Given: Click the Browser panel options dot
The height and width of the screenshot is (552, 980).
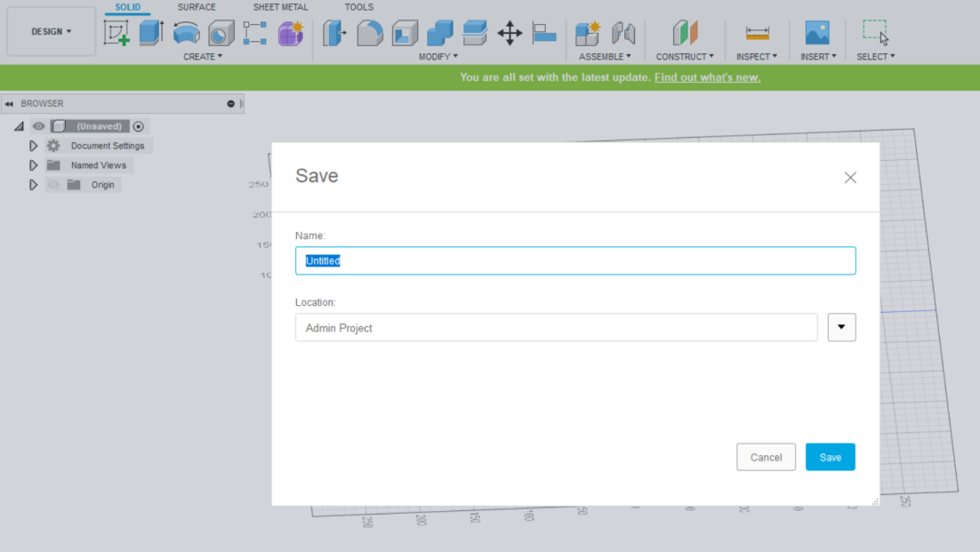Looking at the screenshot, I should tap(230, 104).
